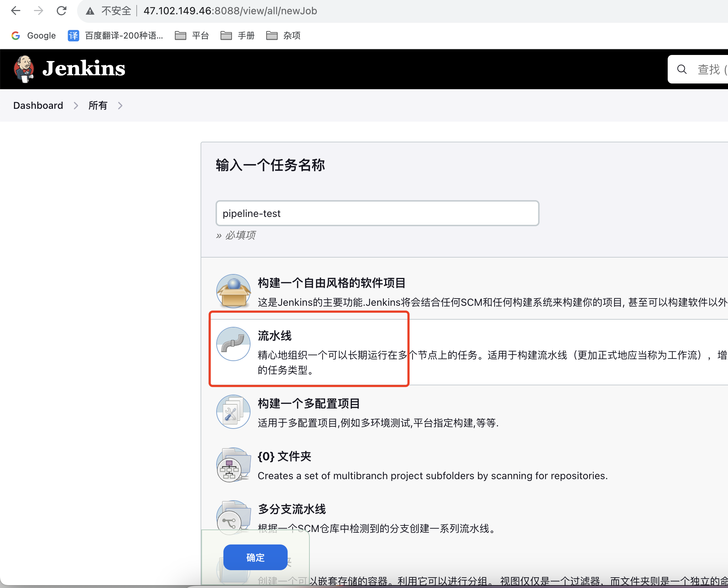Screen dimensions: 728x588
Task: Click the browser back arrow
Action: (x=16, y=11)
